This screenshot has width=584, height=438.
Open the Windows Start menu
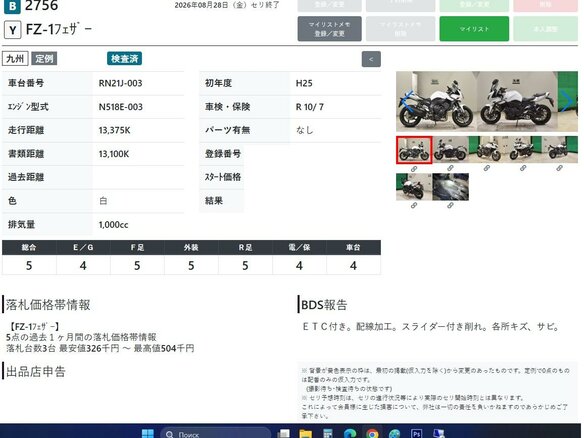pos(148,434)
